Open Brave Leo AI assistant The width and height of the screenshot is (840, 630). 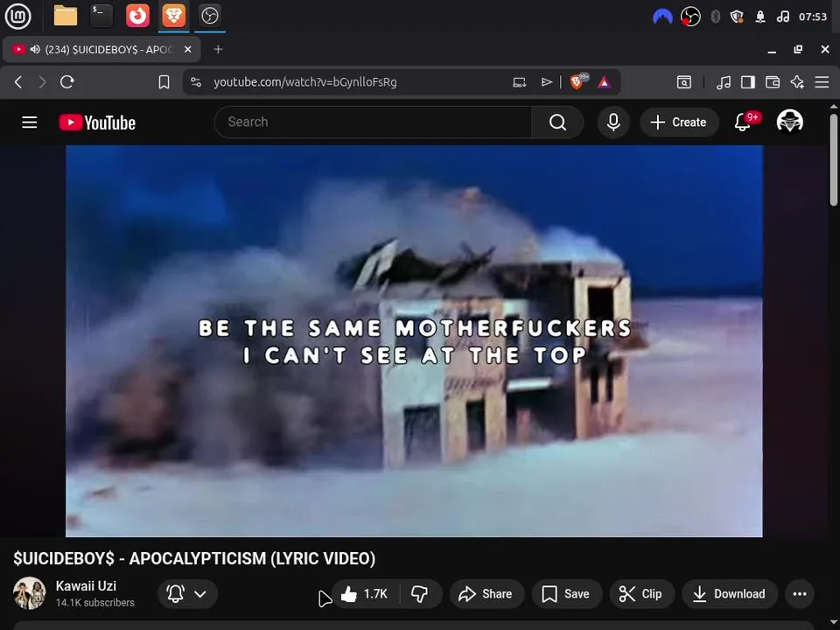coord(797,82)
